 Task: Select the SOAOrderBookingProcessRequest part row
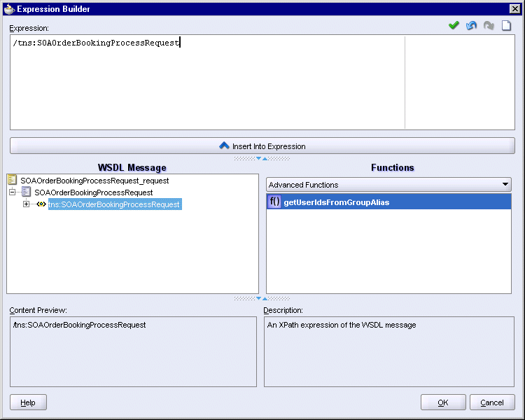(93, 192)
